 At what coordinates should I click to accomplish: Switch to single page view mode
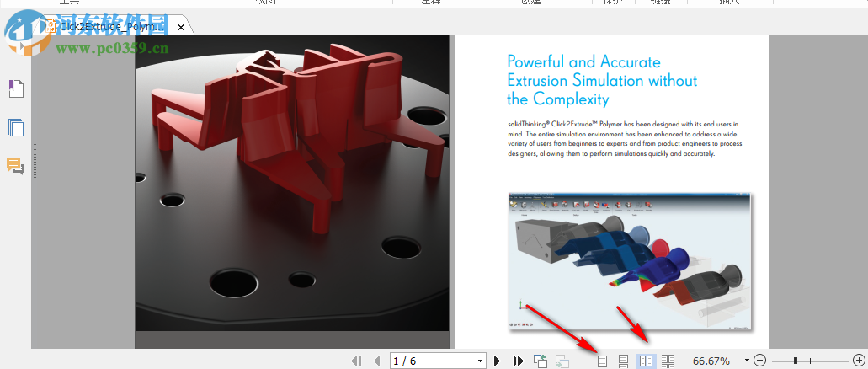click(x=602, y=361)
